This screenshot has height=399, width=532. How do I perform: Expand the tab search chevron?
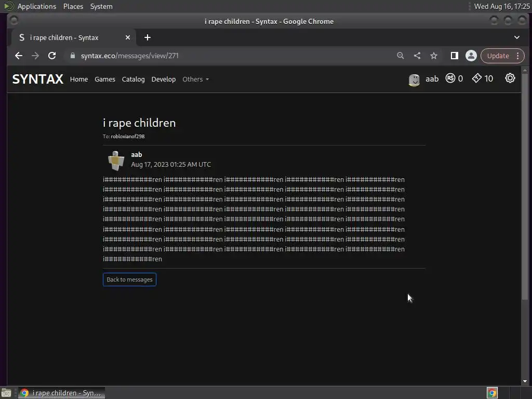point(517,37)
